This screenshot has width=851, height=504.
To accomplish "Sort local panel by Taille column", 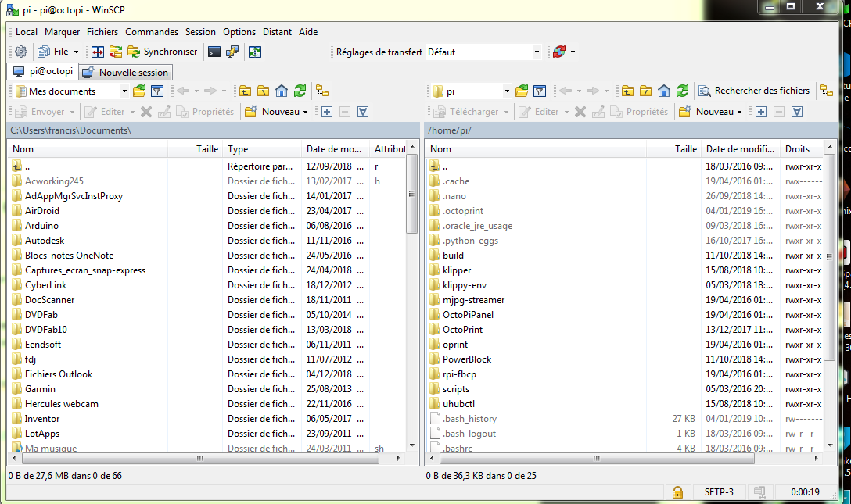I will (196, 149).
